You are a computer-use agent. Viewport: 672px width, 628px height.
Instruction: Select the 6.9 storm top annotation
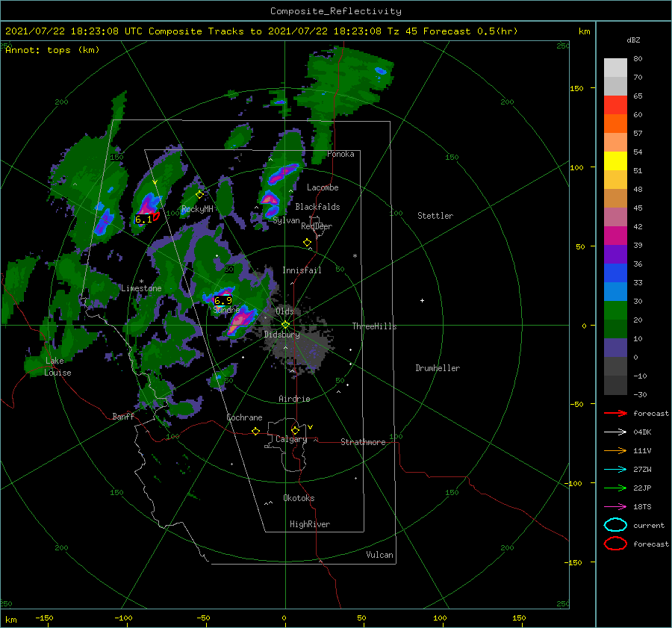coord(223,300)
